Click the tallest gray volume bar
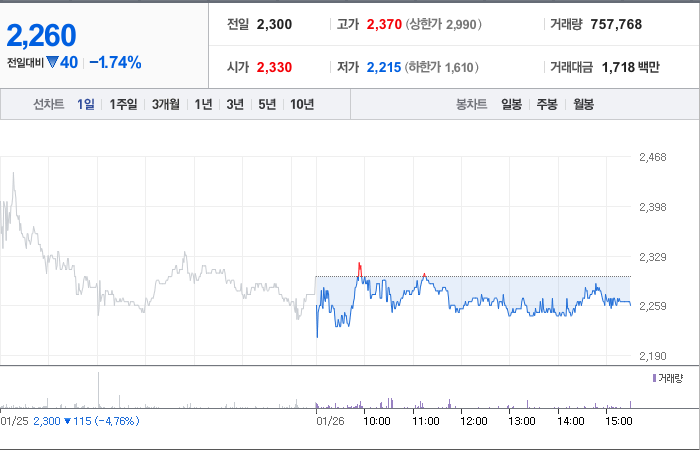Viewport: 700px width, 450px height. coord(98,390)
